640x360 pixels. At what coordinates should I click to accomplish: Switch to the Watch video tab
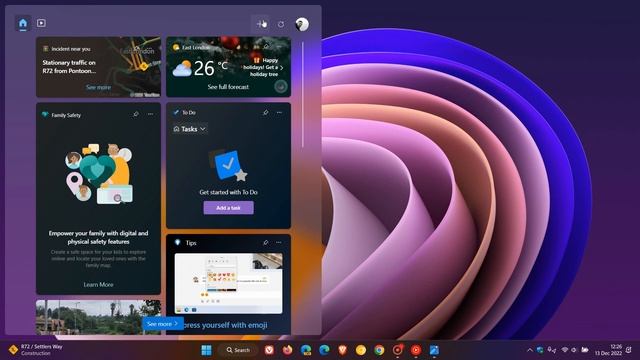(41, 23)
